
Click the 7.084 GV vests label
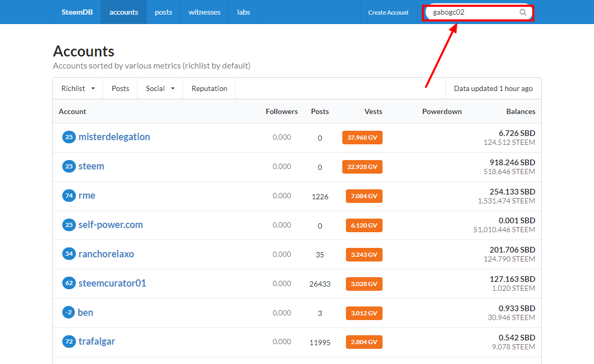point(364,196)
